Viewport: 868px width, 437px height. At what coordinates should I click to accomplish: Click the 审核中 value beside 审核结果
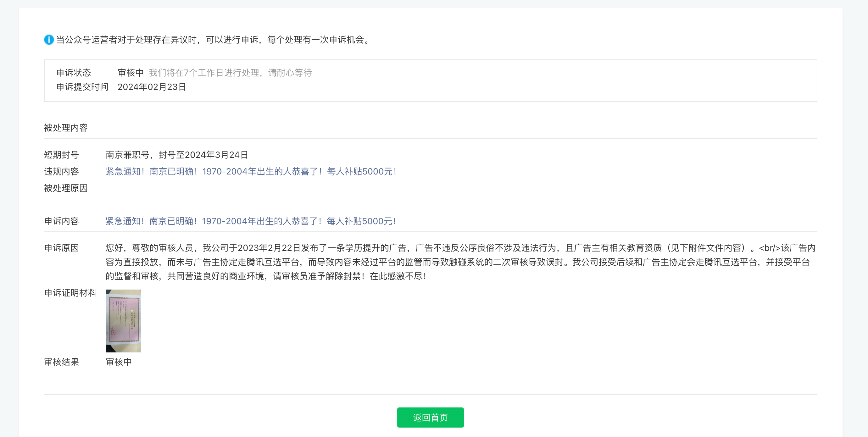click(x=119, y=362)
